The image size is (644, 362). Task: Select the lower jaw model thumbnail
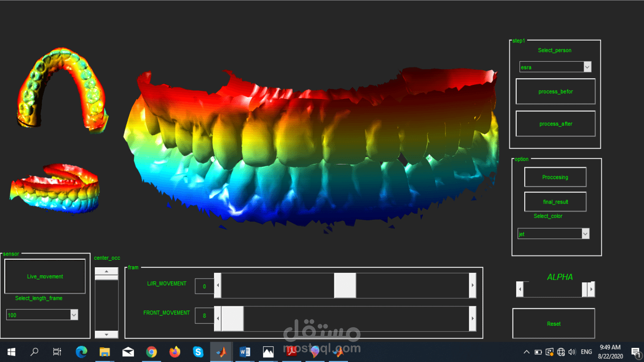55,189
